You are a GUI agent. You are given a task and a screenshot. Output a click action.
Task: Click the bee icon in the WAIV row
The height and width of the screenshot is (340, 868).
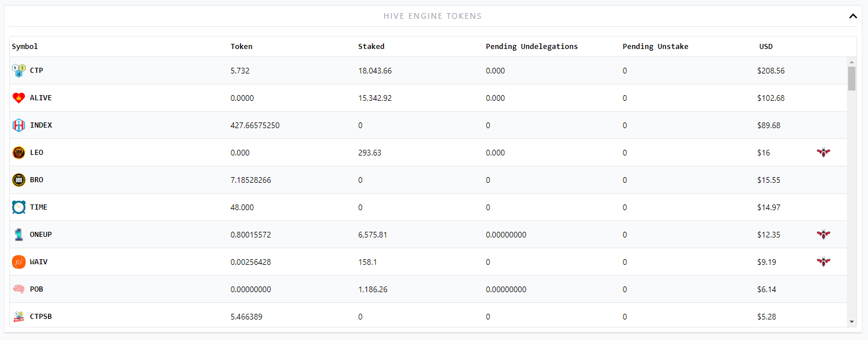tap(823, 261)
